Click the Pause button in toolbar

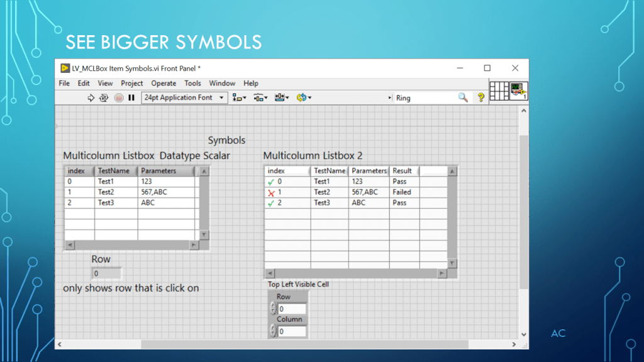(x=131, y=97)
